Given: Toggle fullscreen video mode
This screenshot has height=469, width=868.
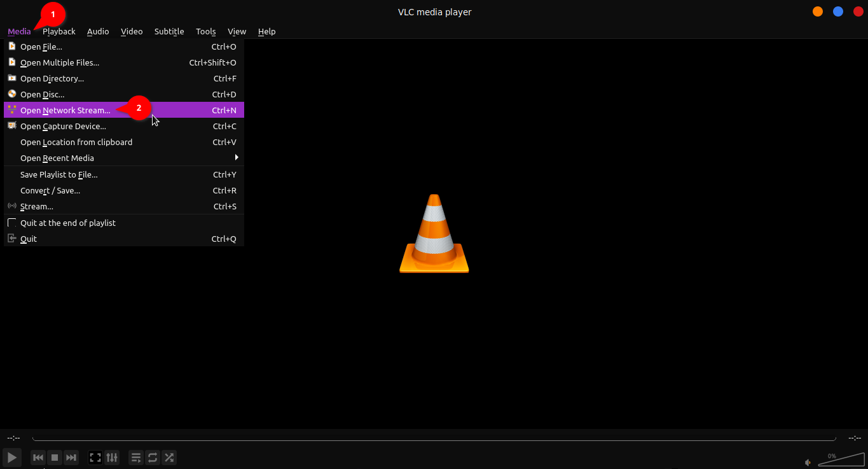Looking at the screenshot, I should 95,457.
